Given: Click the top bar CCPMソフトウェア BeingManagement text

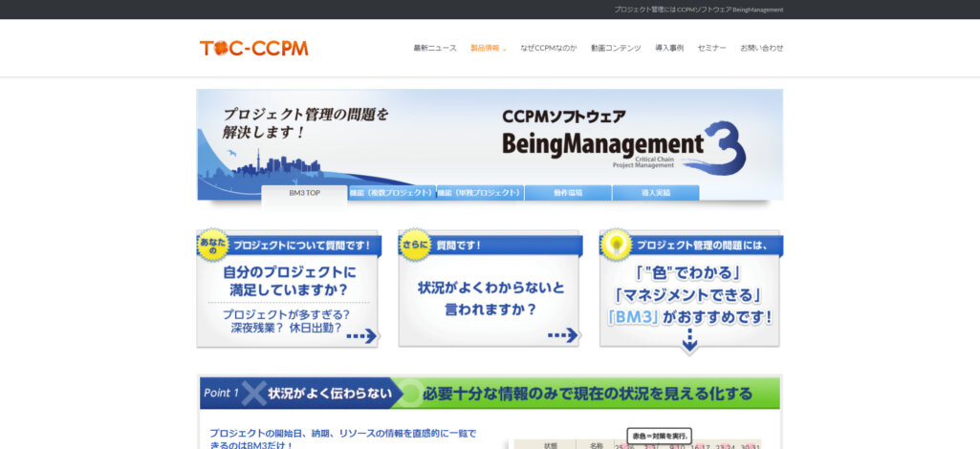Looking at the screenshot, I should [x=698, y=10].
